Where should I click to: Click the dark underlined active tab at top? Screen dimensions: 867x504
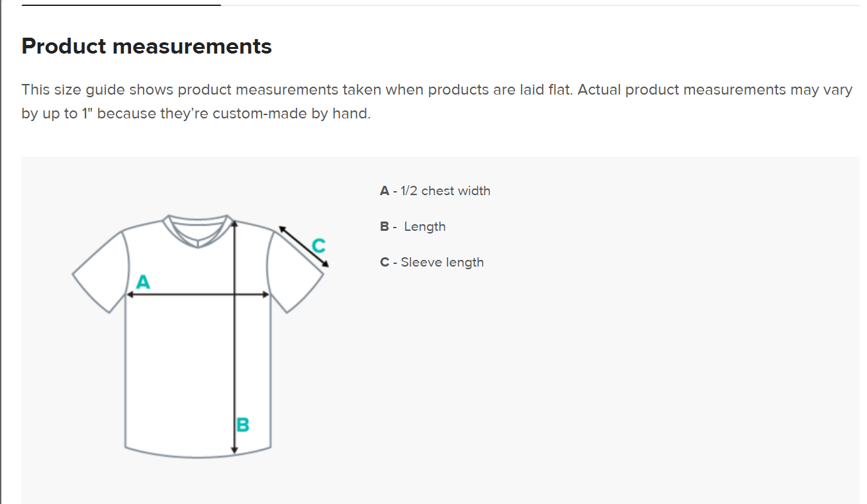coord(121,5)
